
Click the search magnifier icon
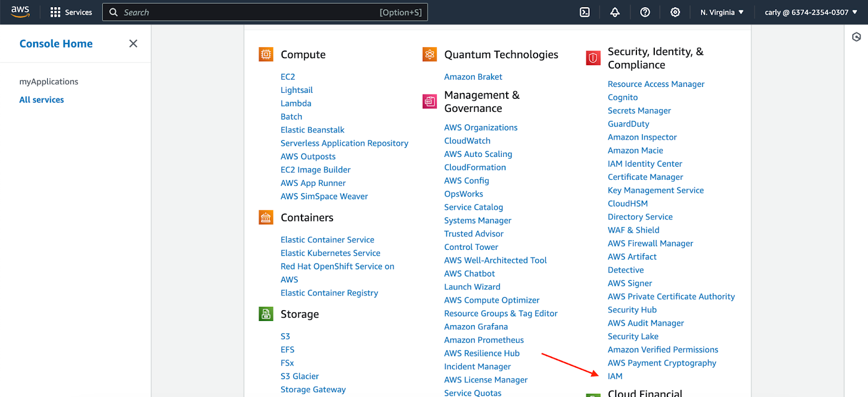point(113,12)
